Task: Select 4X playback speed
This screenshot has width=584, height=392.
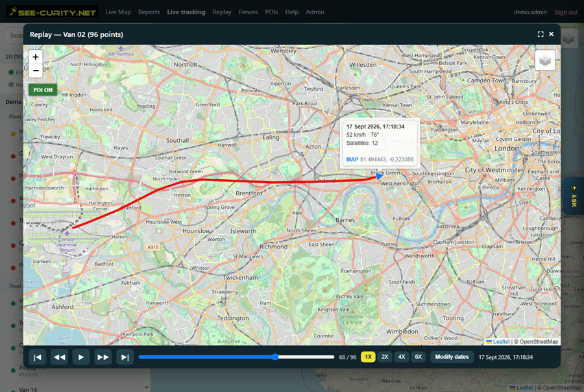Action: coord(402,357)
